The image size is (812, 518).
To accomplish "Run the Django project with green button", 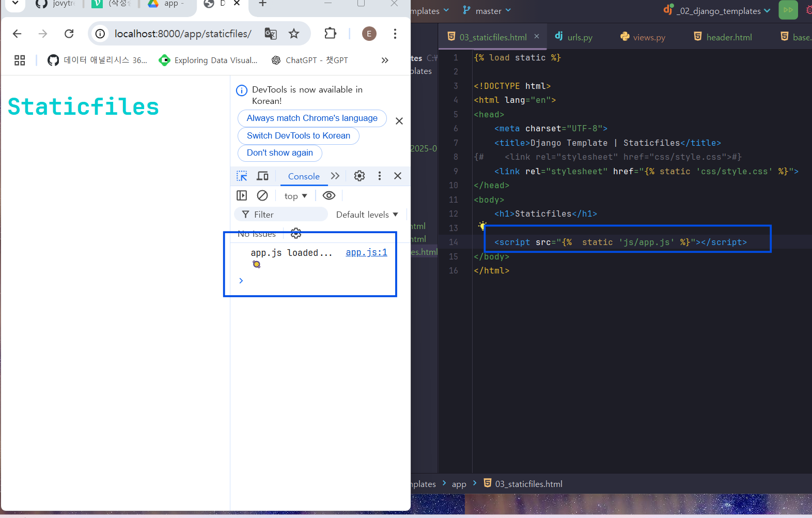I will (788, 10).
